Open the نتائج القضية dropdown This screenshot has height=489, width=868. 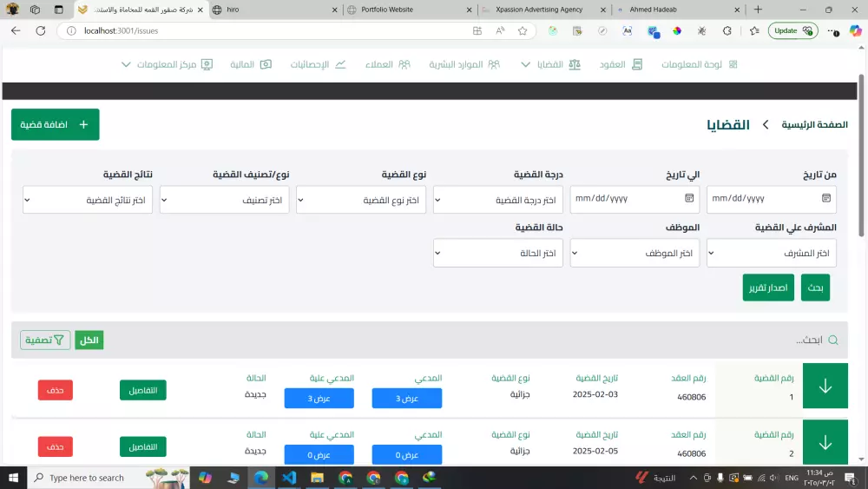click(x=88, y=200)
